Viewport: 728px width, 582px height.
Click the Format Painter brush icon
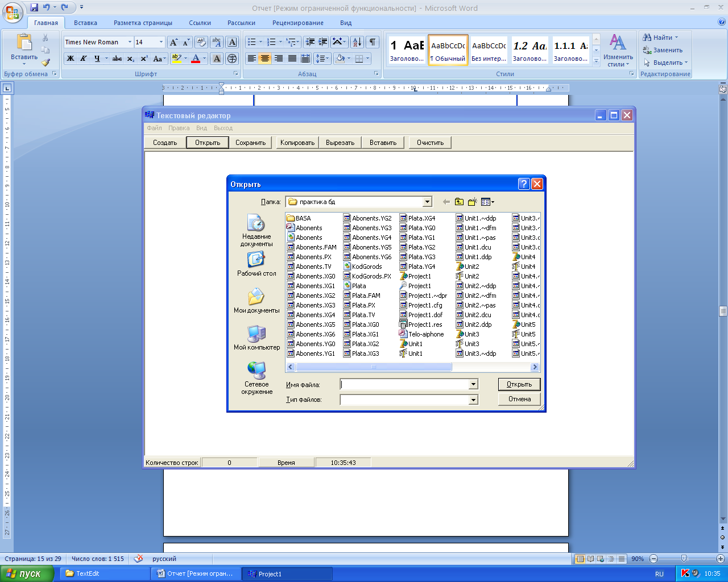click(x=45, y=63)
